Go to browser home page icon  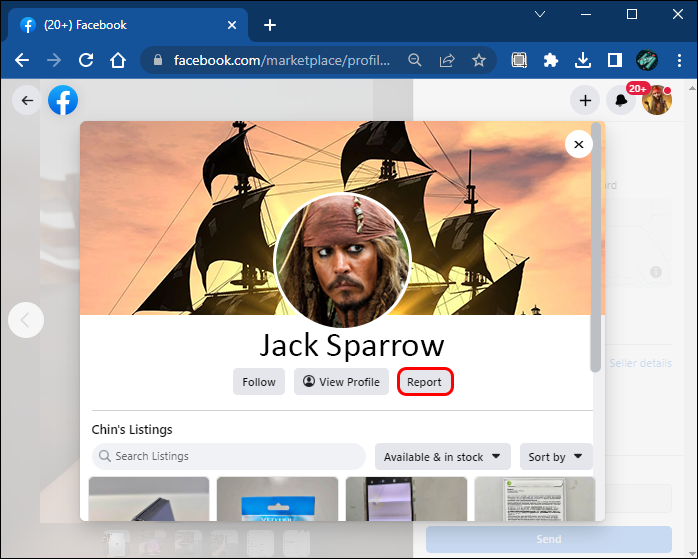(118, 60)
